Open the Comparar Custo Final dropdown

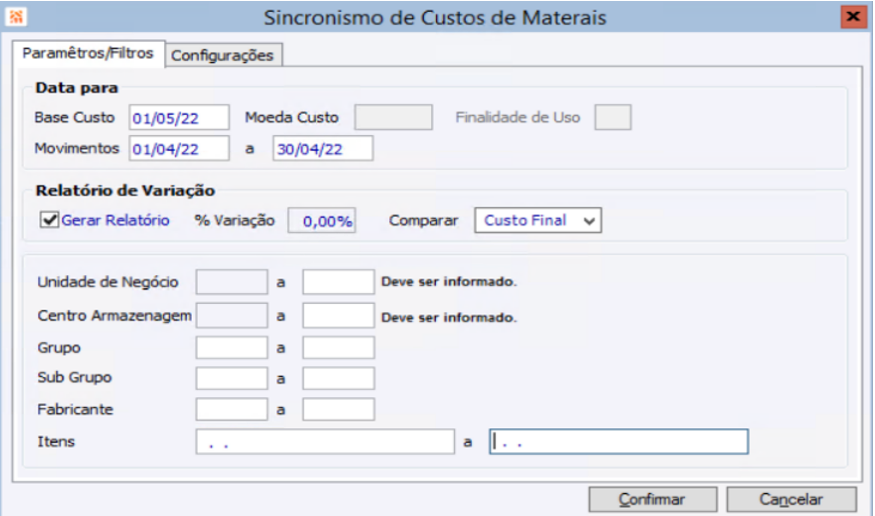click(538, 220)
